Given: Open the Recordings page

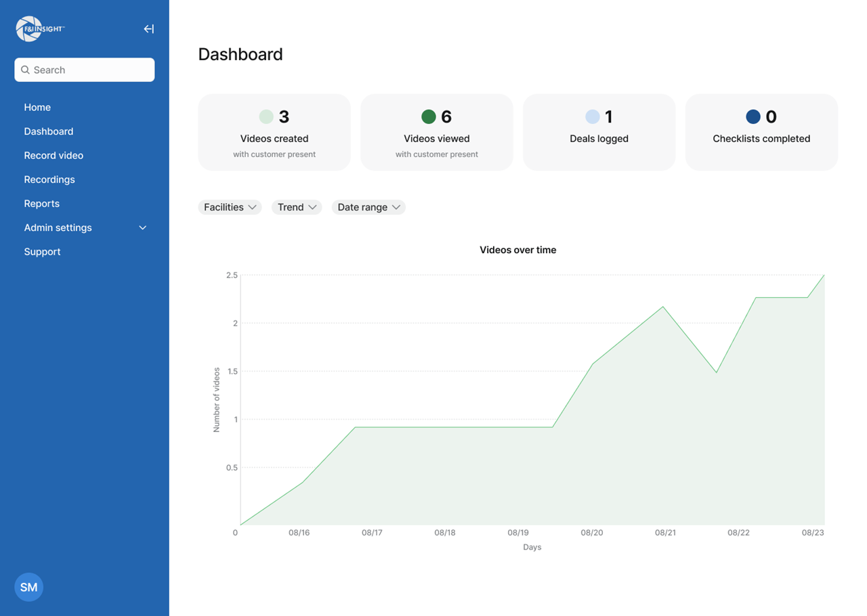Looking at the screenshot, I should (49, 179).
